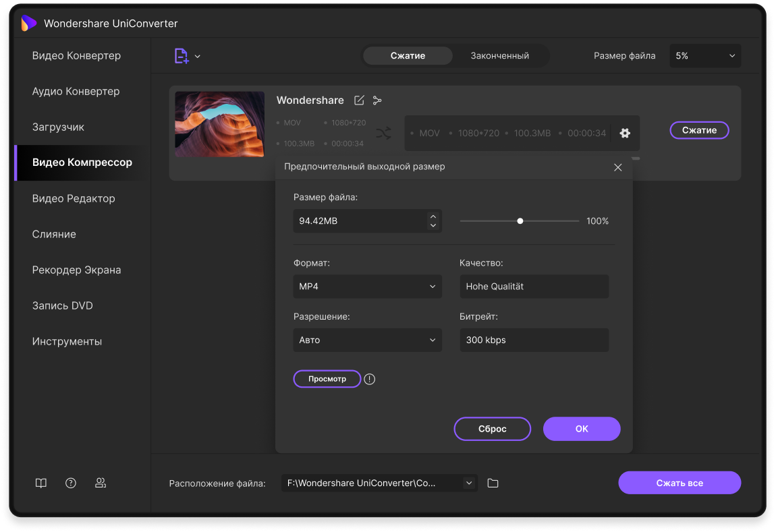The height and width of the screenshot is (532, 776).
Task: Click the Wondershare file name text
Action: (x=310, y=100)
